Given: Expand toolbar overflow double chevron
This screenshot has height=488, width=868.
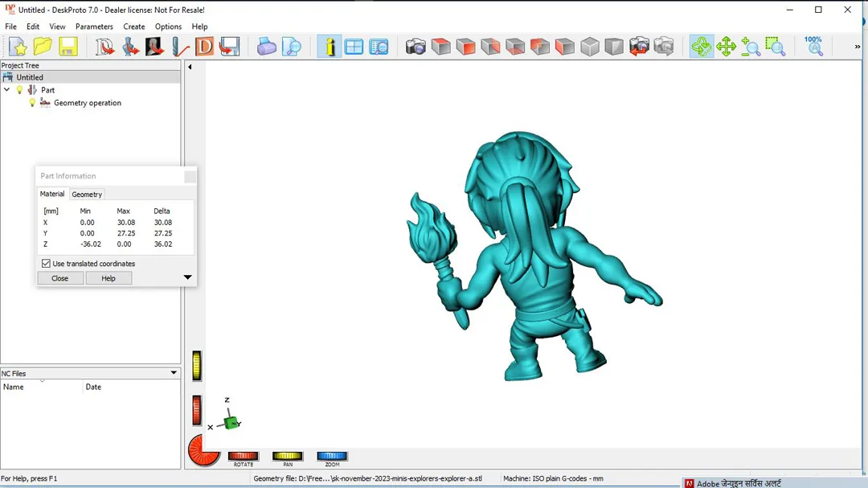Looking at the screenshot, I should [858, 47].
